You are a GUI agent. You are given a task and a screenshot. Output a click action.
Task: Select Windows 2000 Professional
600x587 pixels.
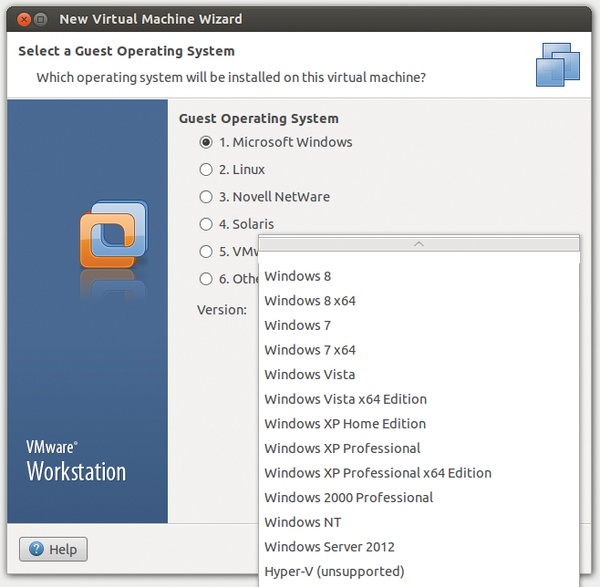click(x=419, y=497)
